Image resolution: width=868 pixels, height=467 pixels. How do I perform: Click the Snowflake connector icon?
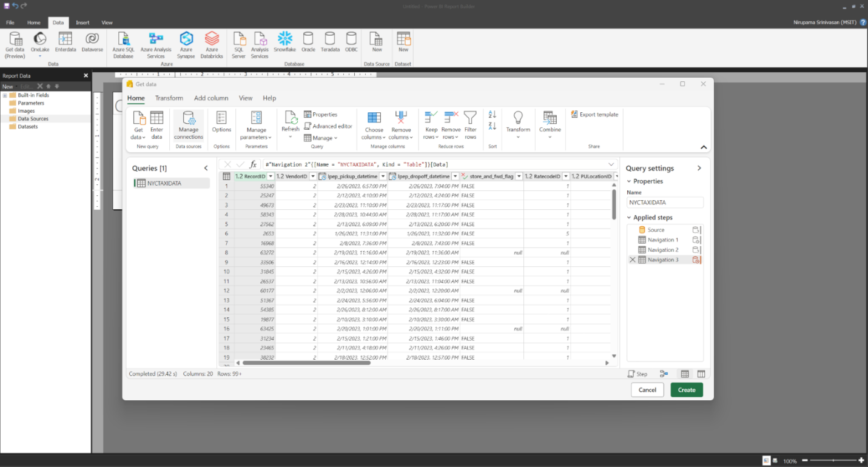pos(284,42)
